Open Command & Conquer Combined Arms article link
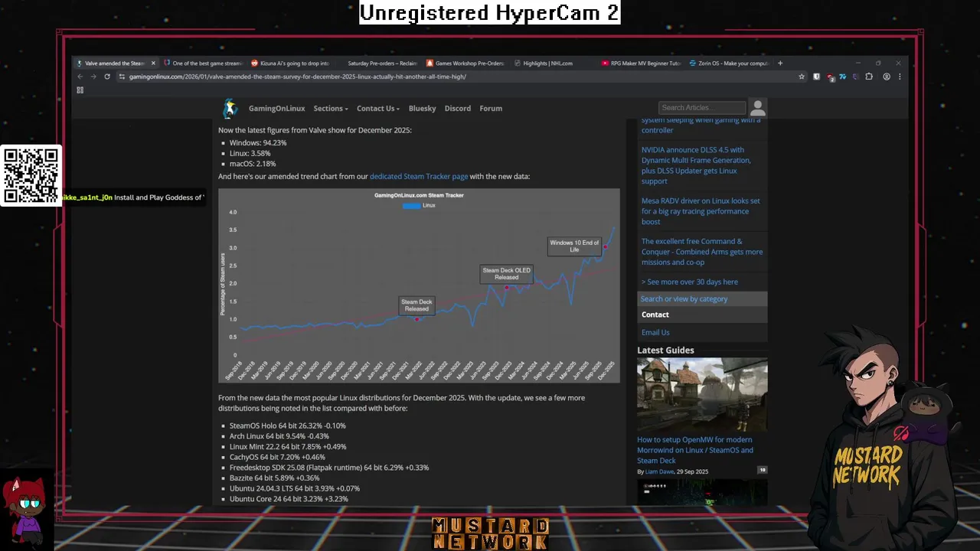Viewport: 980px width, 551px height. (702, 252)
